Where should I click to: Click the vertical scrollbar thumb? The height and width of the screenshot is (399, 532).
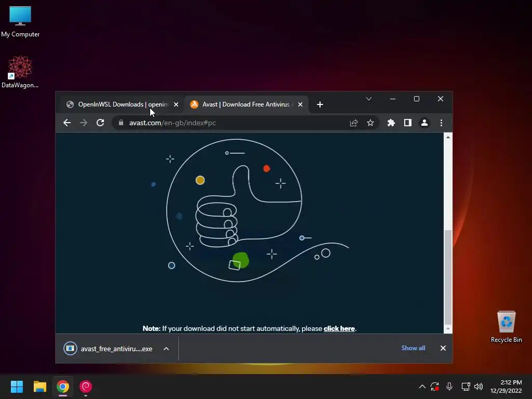[448, 277]
